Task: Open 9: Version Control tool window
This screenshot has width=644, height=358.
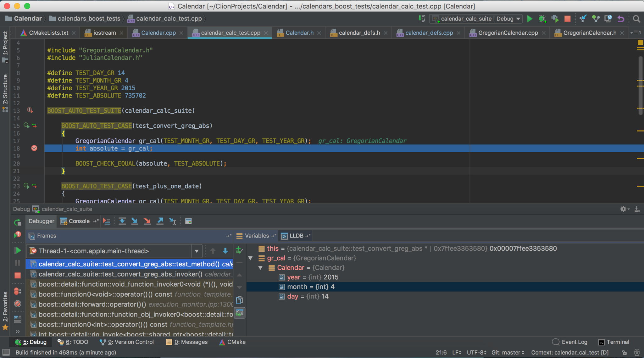Action: (127, 342)
